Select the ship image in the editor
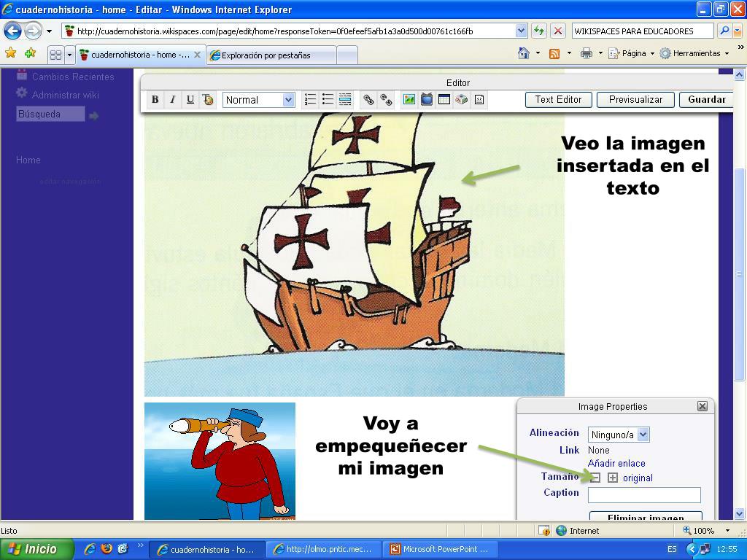Image resolution: width=747 pixels, height=560 pixels. [354, 254]
